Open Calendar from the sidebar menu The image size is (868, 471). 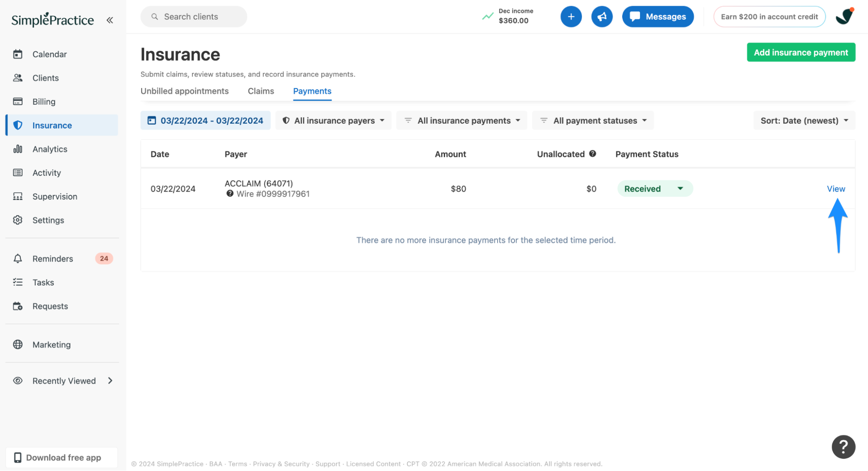pyautogui.click(x=62, y=54)
